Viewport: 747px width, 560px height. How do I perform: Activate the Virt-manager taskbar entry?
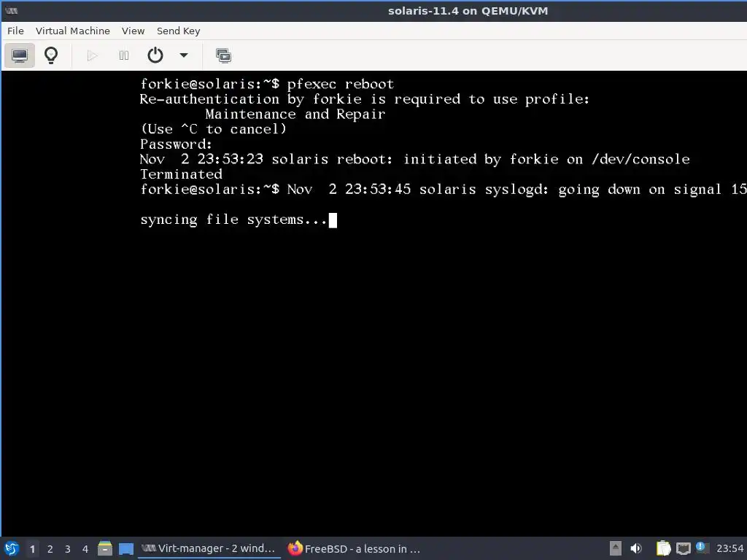[x=209, y=548]
